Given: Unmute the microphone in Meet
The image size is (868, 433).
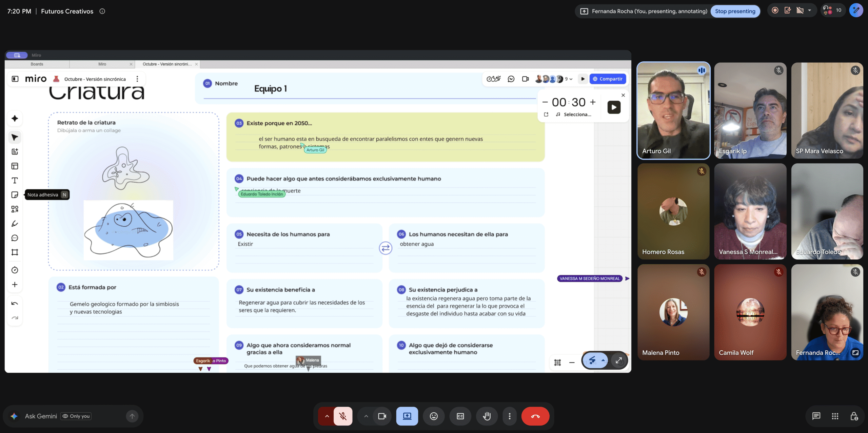Looking at the screenshot, I should coord(343,416).
